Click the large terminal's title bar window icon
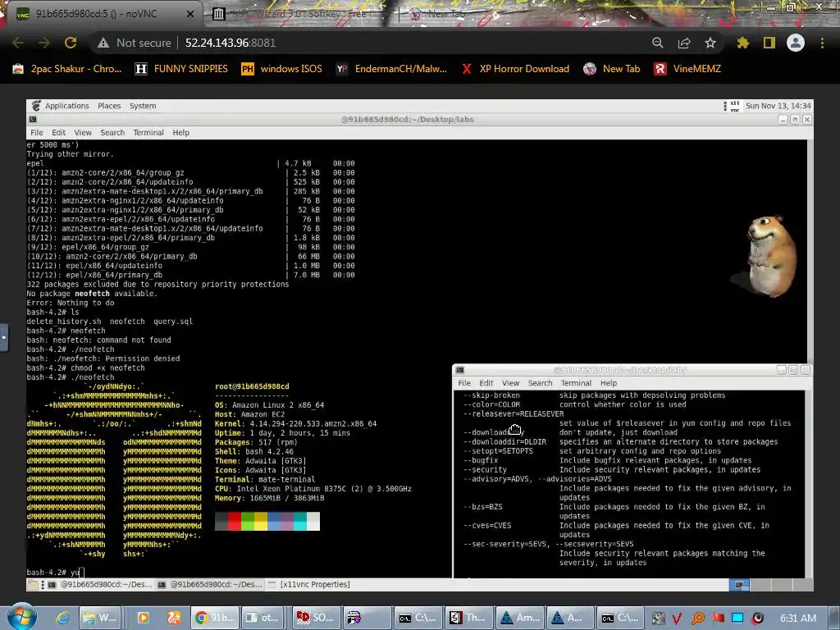The image size is (840, 630). point(33,120)
